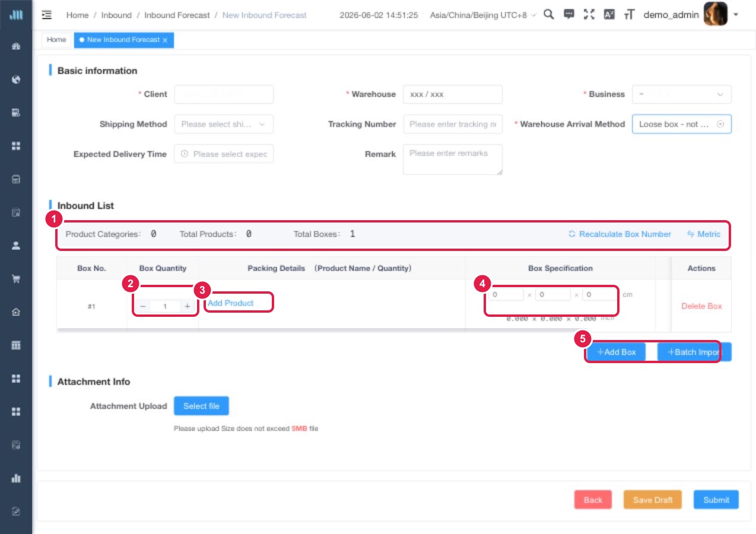This screenshot has width=756, height=534.
Task: Switch units with the Metric link
Action: pos(704,234)
